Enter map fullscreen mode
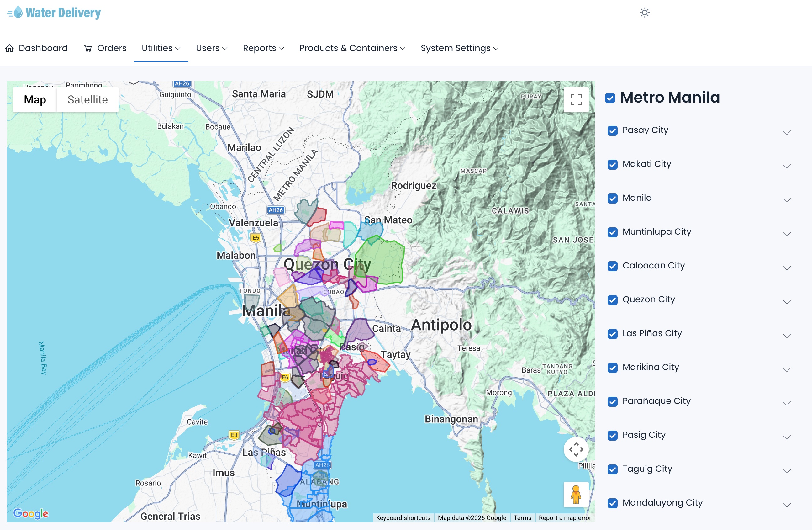812x530 pixels. tap(576, 100)
